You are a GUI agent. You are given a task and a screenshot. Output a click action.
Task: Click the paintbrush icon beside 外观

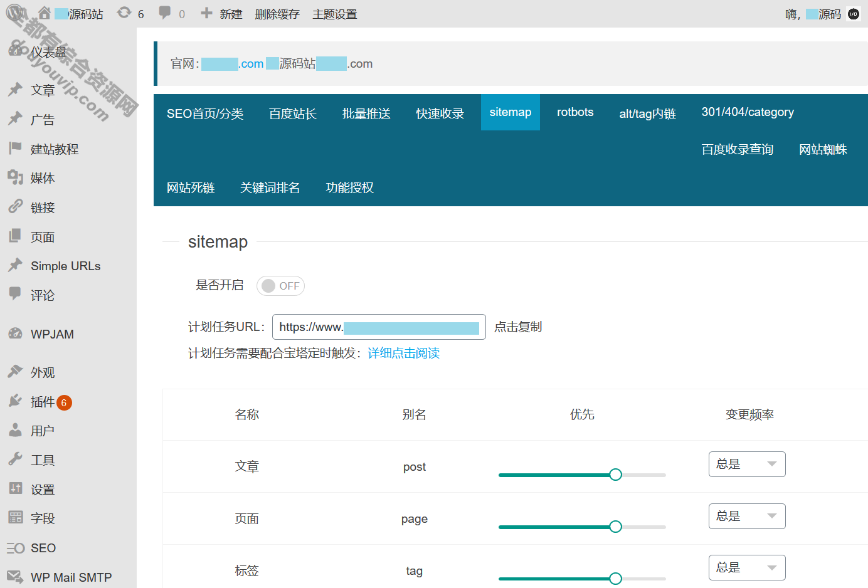tap(15, 372)
